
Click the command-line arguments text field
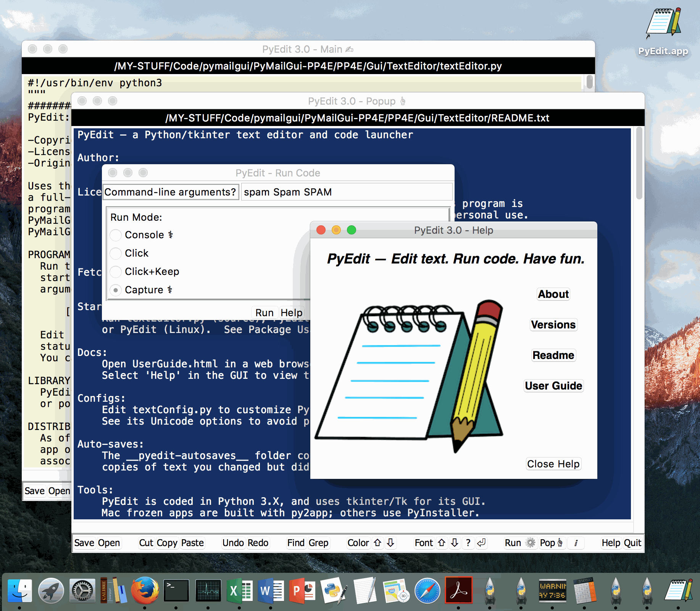[347, 192]
